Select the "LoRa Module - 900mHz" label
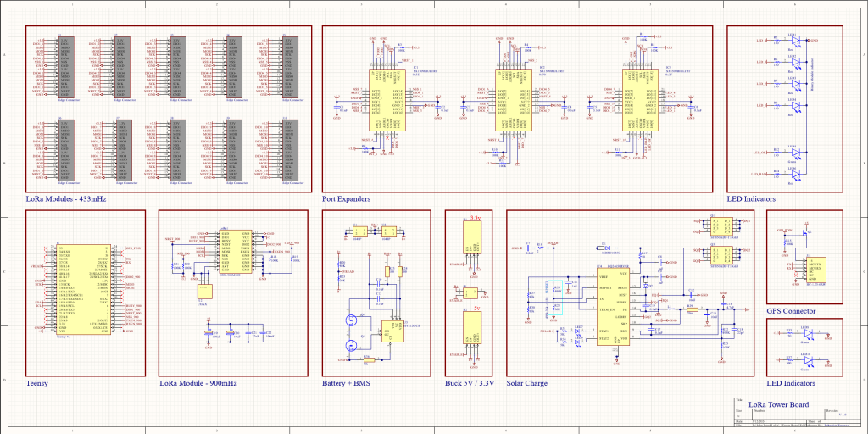Image resolution: width=868 pixels, height=434 pixels. (198, 383)
